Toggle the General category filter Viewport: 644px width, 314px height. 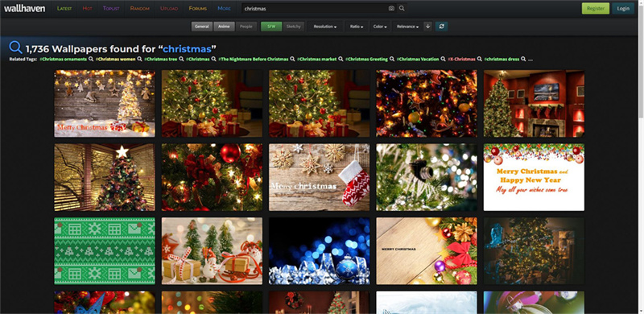pyautogui.click(x=202, y=27)
